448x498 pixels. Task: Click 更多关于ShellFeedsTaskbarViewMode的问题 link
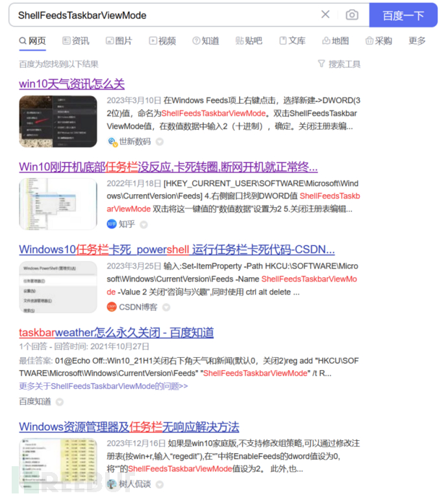[x=103, y=386]
